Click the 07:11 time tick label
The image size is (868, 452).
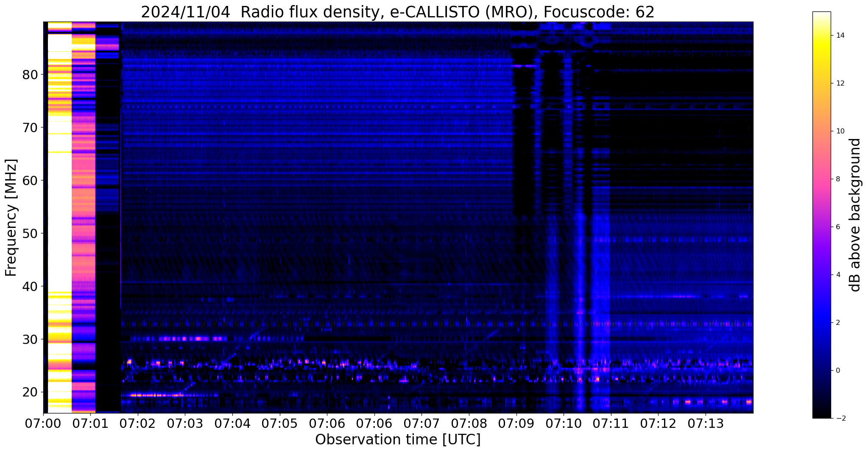pyautogui.click(x=611, y=423)
